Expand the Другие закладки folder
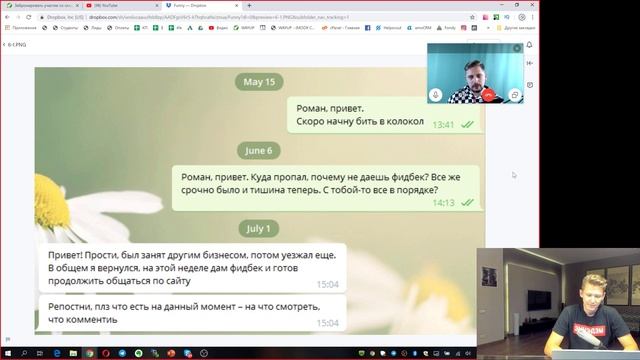This screenshot has width=640, height=360. (x=516, y=28)
